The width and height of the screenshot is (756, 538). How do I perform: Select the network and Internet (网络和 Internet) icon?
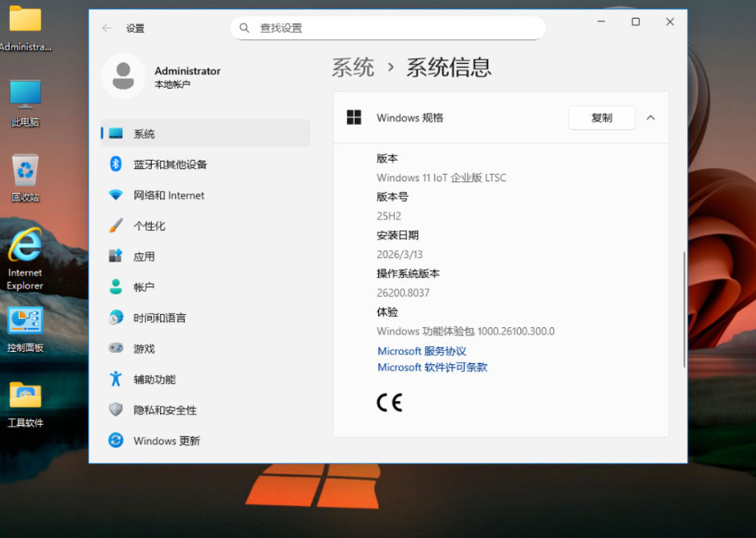pyautogui.click(x=116, y=195)
